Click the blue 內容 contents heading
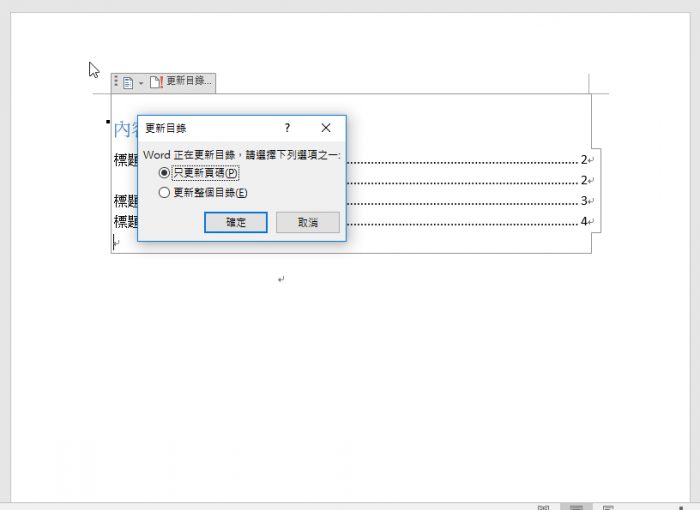 pos(125,130)
